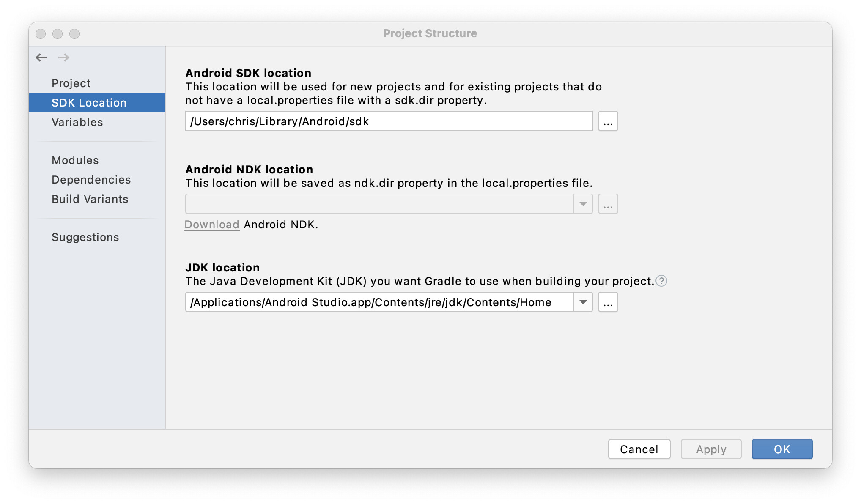Expand the Android NDK location dropdown
861x504 pixels.
point(583,204)
